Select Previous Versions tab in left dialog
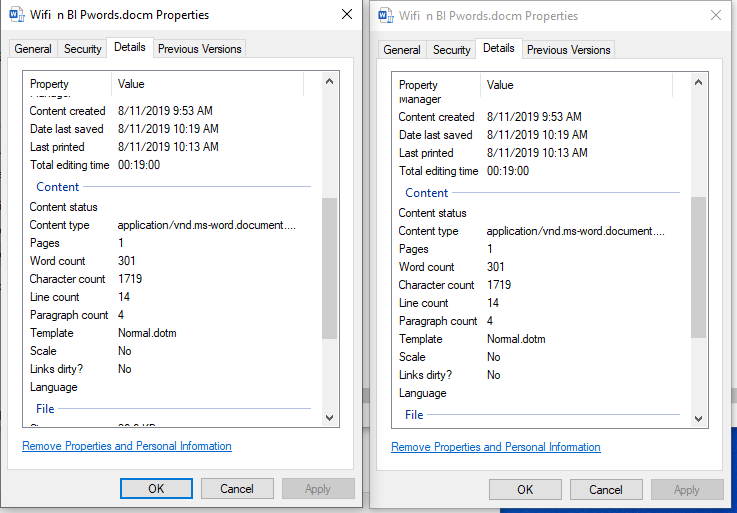This screenshot has width=737, height=513. click(x=200, y=49)
